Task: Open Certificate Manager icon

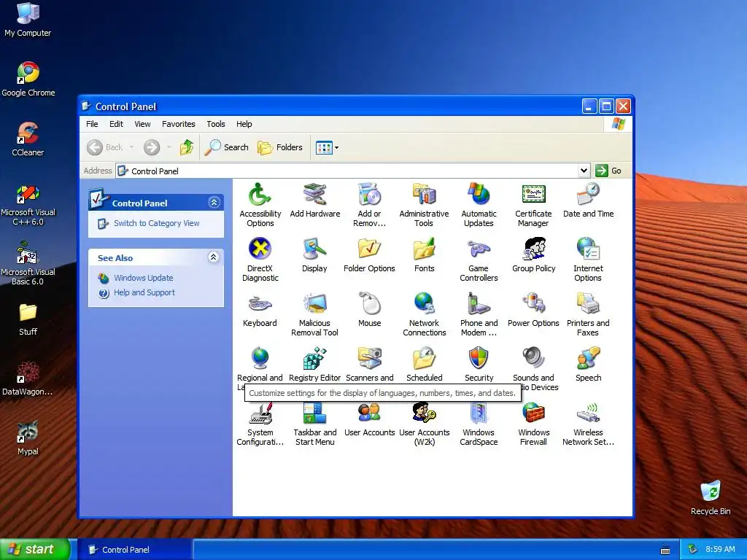Action: [533, 195]
